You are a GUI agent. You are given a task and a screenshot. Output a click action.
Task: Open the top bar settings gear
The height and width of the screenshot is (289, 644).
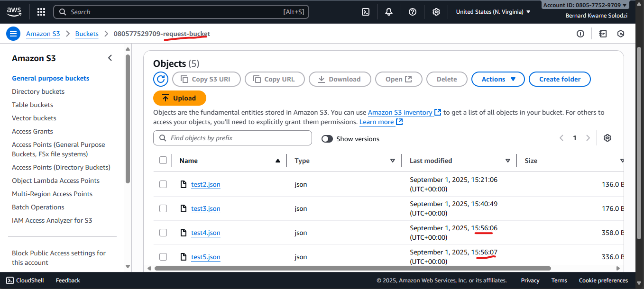pos(436,12)
